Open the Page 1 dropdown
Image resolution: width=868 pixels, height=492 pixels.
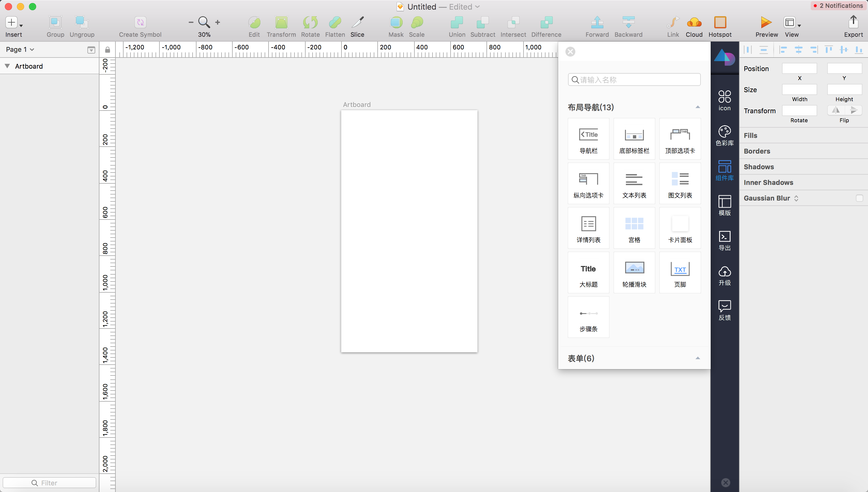[20, 49]
